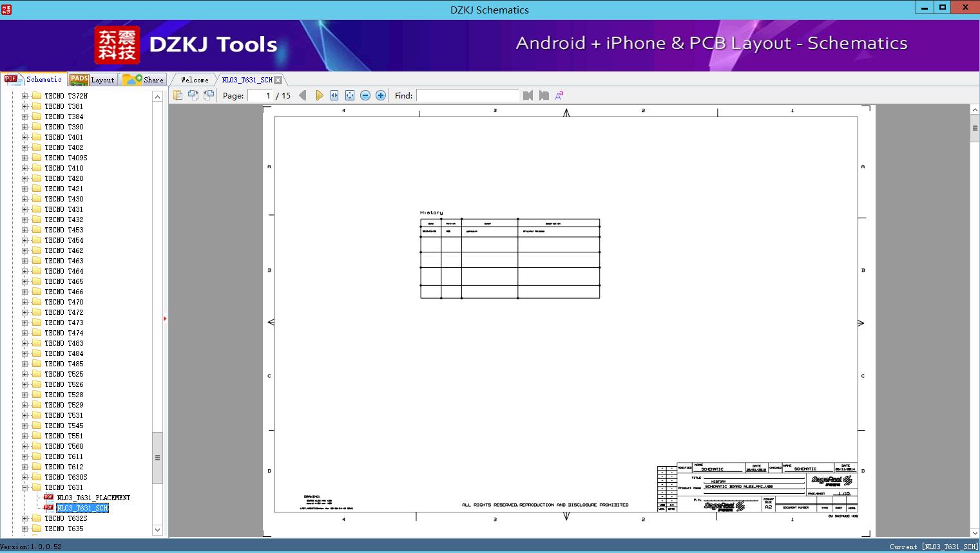Click folder icon of TECNO T410
This screenshot has width=980, height=553.
[37, 168]
